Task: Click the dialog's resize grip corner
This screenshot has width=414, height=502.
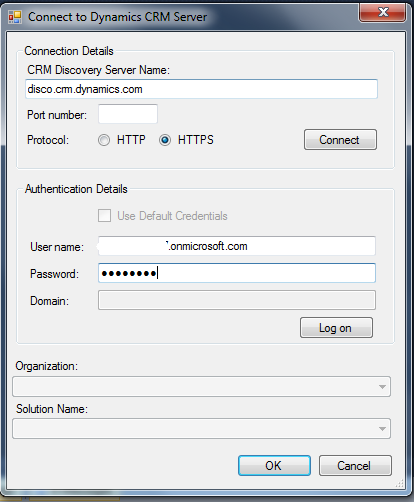Action: point(399,483)
